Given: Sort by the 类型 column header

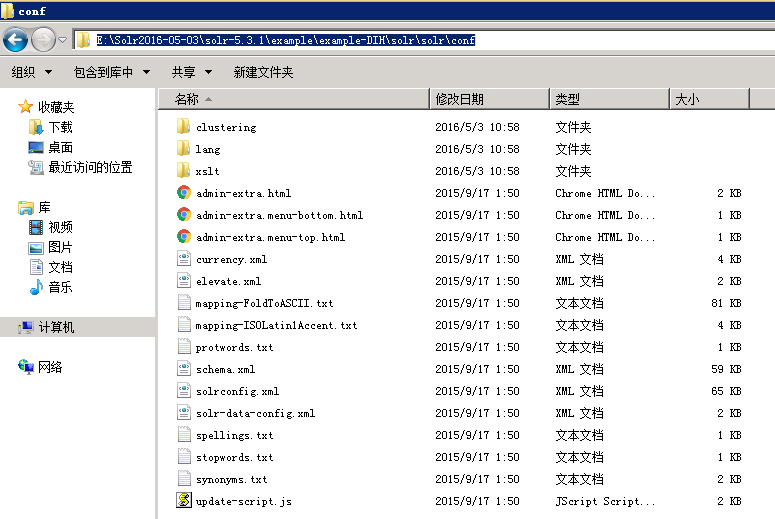Looking at the screenshot, I should pos(609,99).
